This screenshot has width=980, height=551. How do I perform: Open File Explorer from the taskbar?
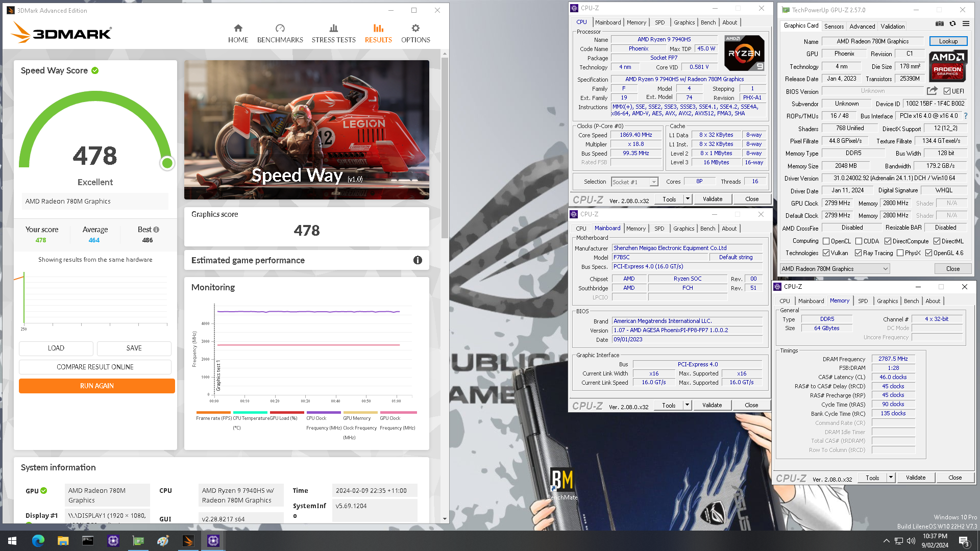pos(63,541)
